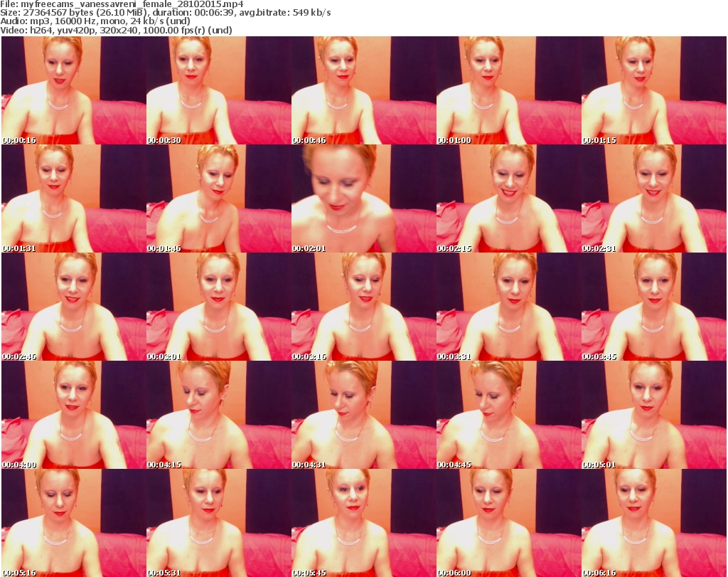Select the 'Video: h264, yuv420p' line
The height and width of the screenshot is (577, 728).
pos(116,30)
